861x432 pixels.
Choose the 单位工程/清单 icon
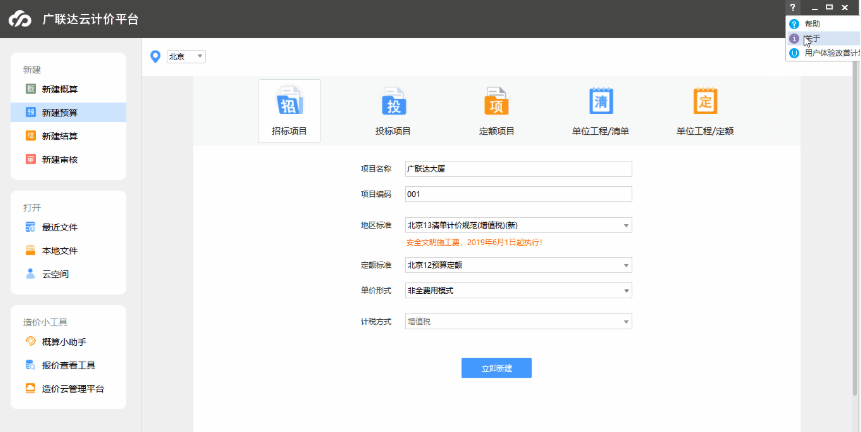[x=601, y=103]
